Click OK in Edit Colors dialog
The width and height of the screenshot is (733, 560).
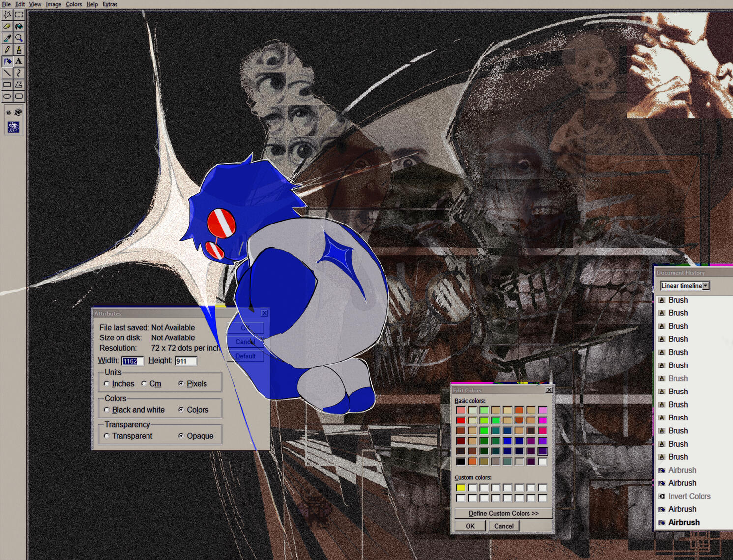point(470,526)
